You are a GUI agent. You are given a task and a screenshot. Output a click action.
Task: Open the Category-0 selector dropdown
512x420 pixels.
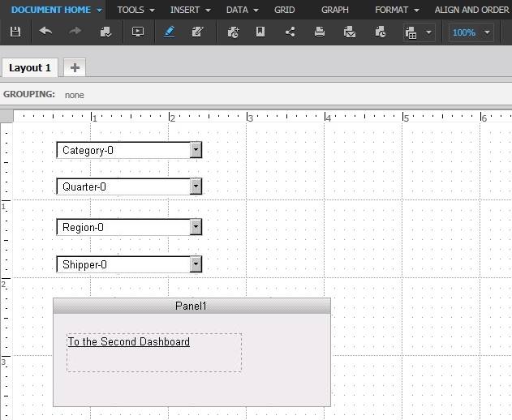point(196,150)
